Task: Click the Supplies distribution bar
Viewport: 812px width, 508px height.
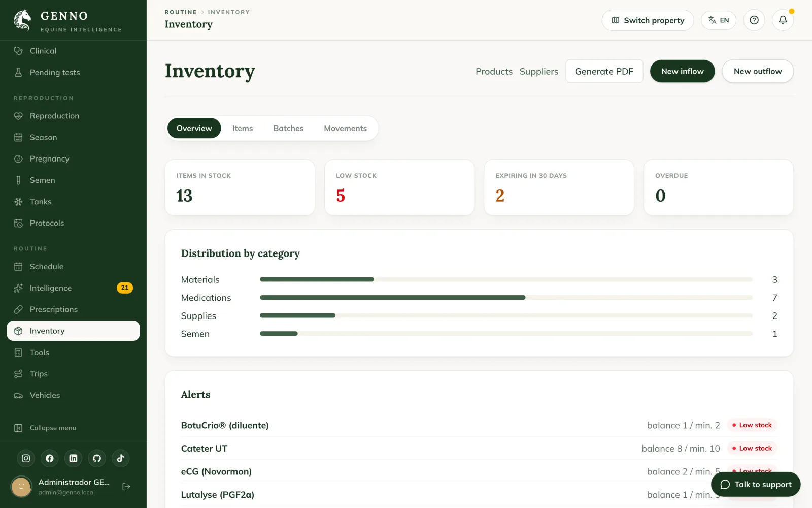Action: (506, 315)
